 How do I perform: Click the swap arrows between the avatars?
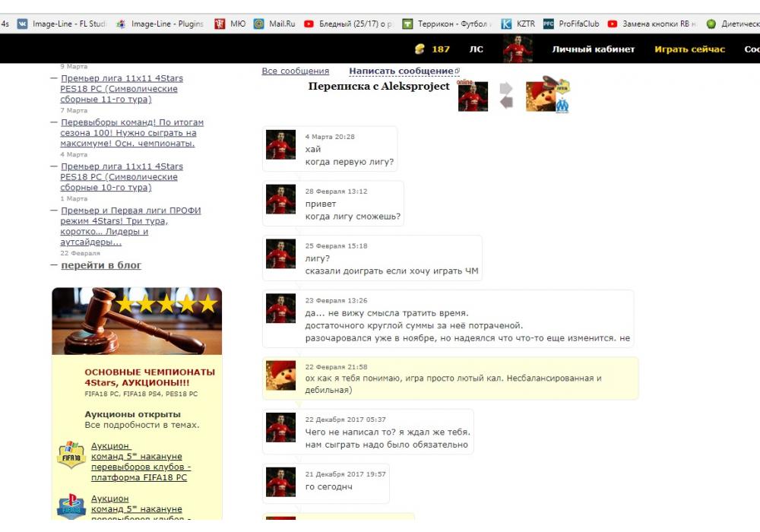click(x=506, y=96)
